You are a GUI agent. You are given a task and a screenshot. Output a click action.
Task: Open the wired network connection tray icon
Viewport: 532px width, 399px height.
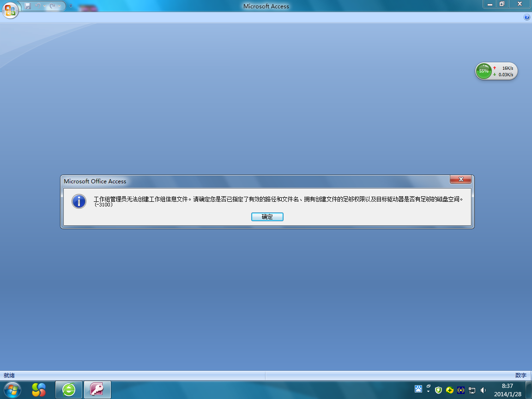(472, 390)
